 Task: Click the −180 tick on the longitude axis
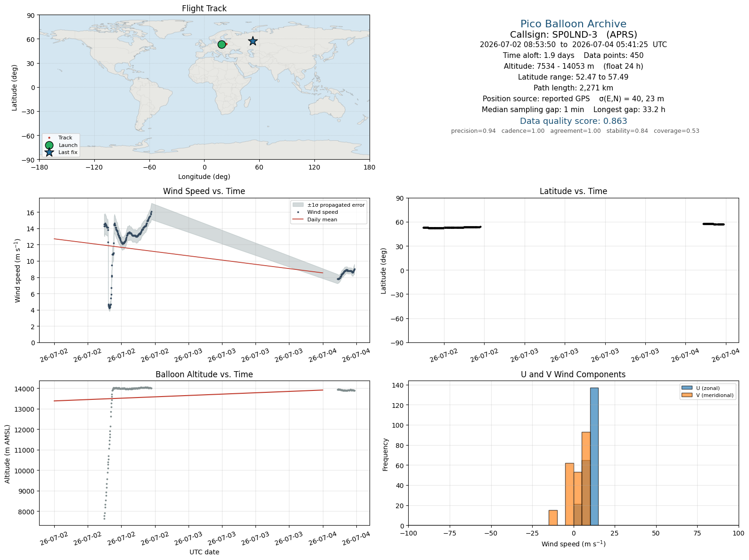click(39, 167)
